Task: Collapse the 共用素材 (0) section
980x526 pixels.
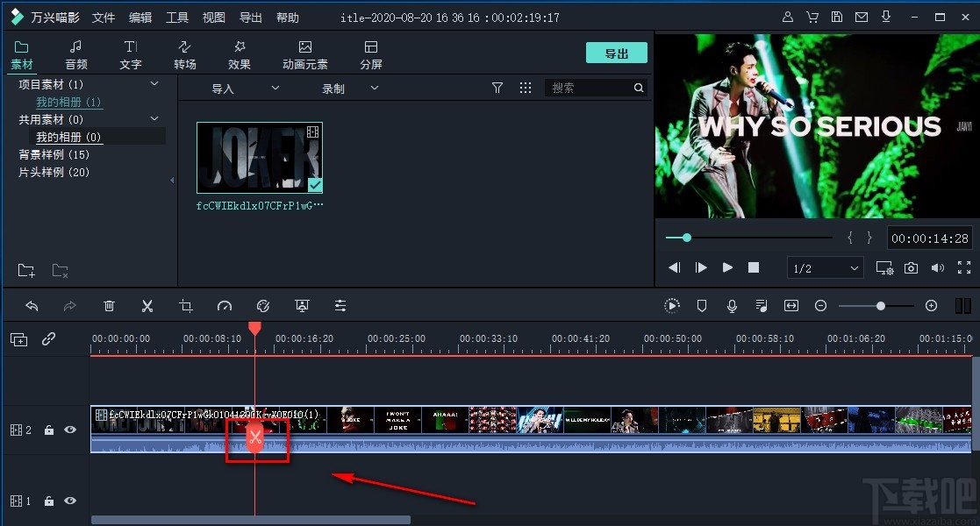Action: [x=154, y=118]
